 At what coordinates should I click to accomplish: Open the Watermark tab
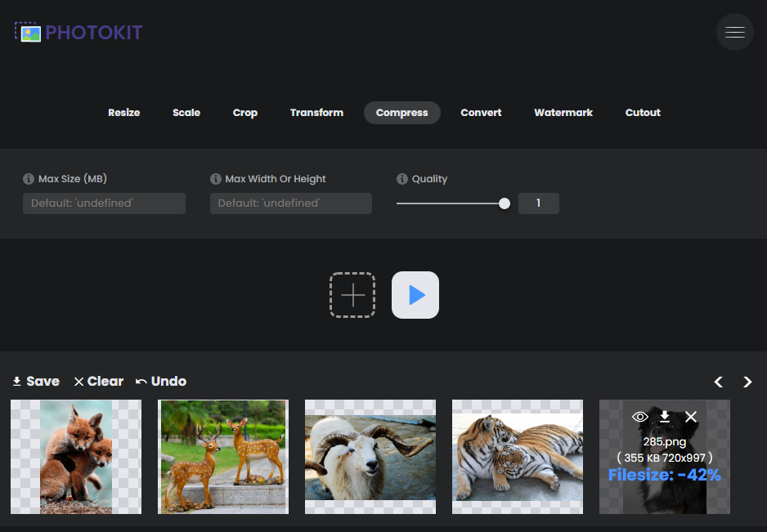pos(563,113)
